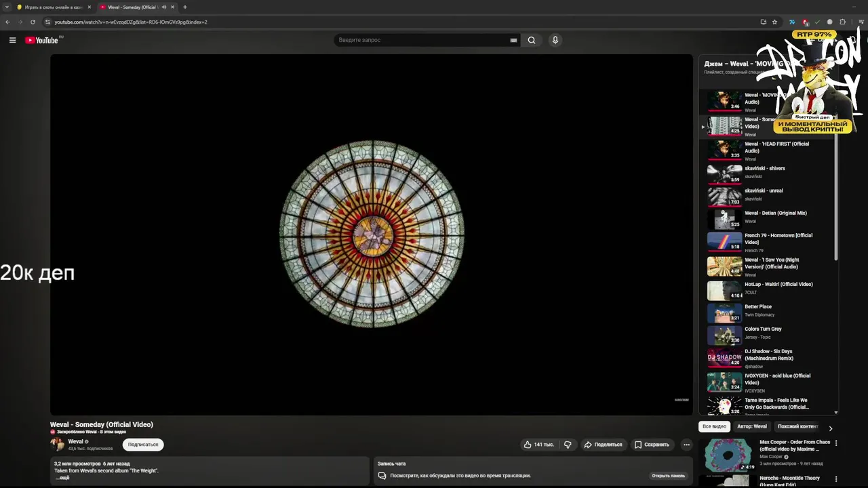Play 'Weval - HEAD FIRST' from playlist
The height and width of the screenshot is (488, 868).
769,150
